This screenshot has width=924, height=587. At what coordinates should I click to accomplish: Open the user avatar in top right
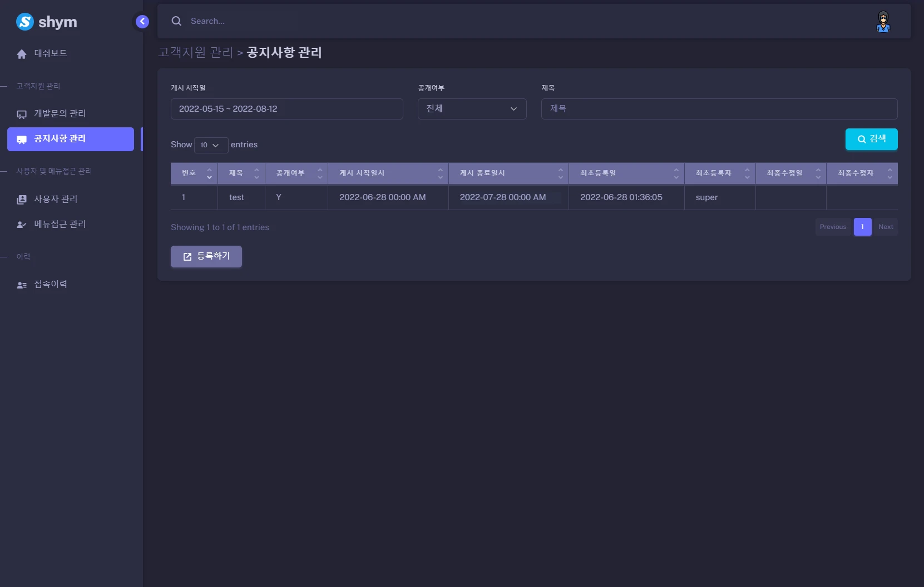coord(885,21)
